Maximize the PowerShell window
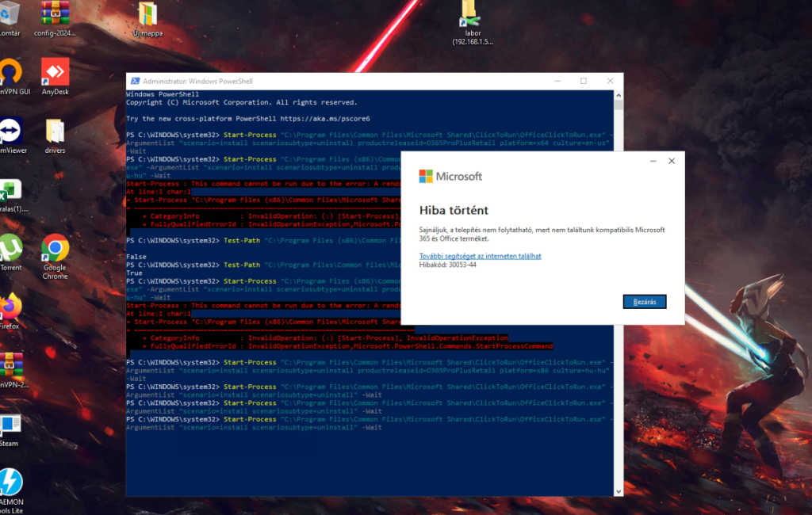Viewport: 812px width, 515px height. [584, 81]
